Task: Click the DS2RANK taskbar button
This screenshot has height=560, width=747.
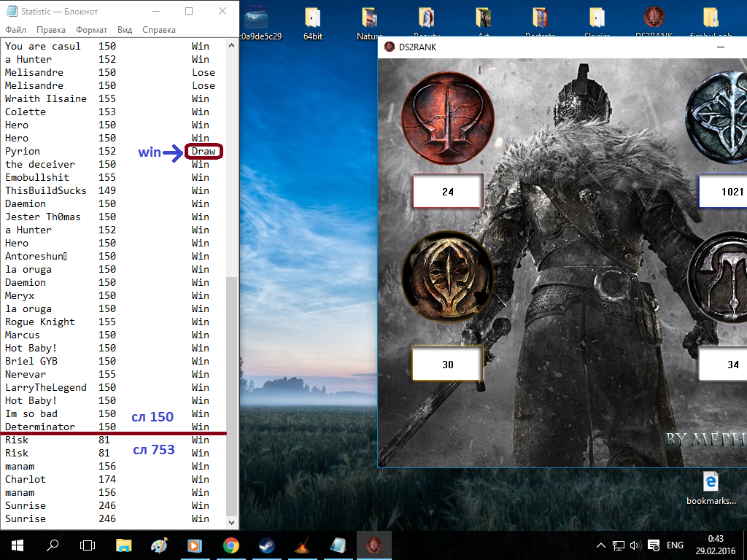Action: [374, 545]
